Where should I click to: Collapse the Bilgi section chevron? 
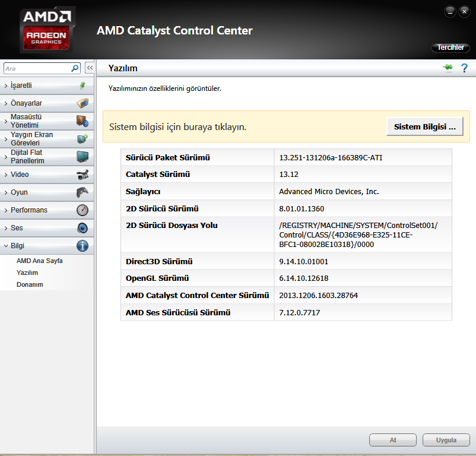(6, 246)
